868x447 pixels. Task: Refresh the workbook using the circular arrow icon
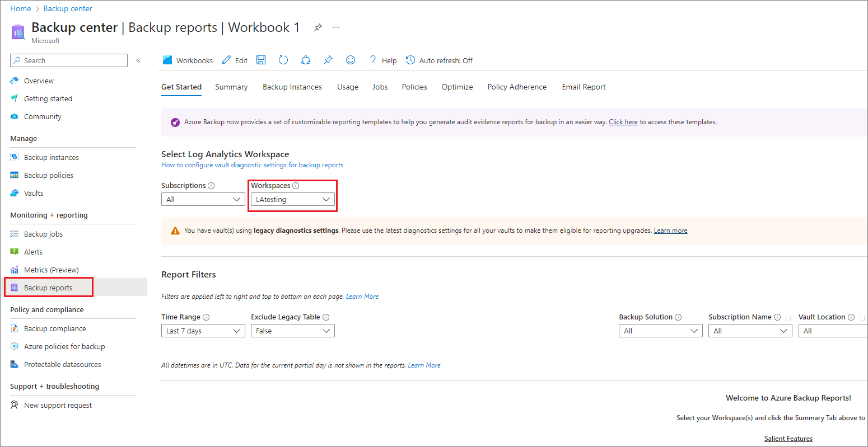(x=283, y=60)
